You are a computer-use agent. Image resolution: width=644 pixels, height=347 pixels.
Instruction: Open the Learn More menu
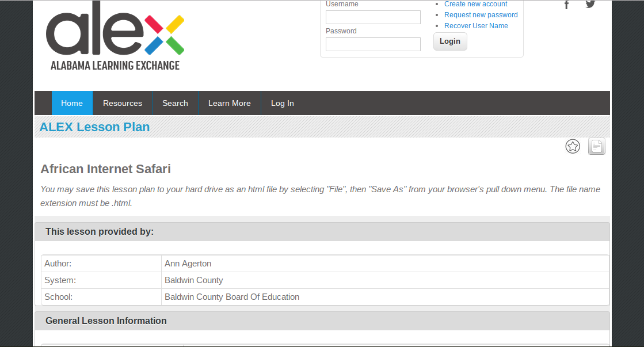[230, 104]
